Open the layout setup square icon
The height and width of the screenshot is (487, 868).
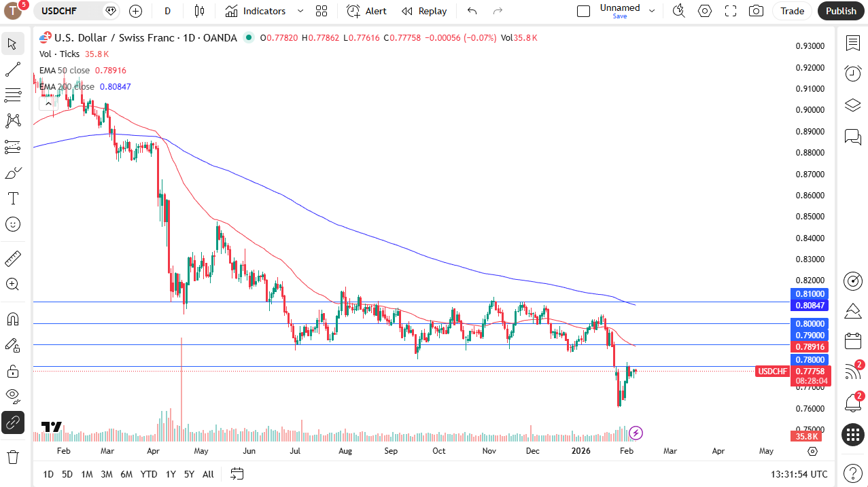coord(583,11)
